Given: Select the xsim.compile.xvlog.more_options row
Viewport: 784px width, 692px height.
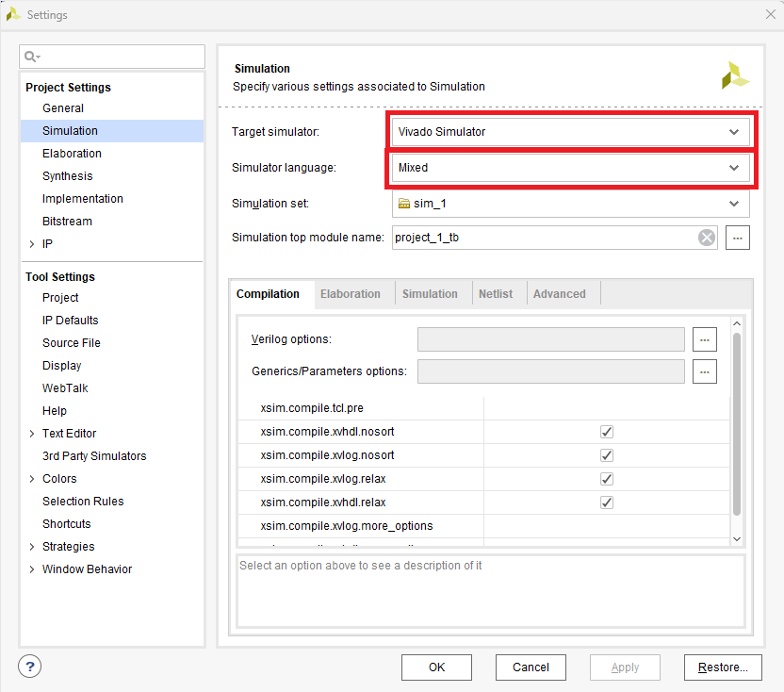Looking at the screenshot, I should click(x=483, y=526).
